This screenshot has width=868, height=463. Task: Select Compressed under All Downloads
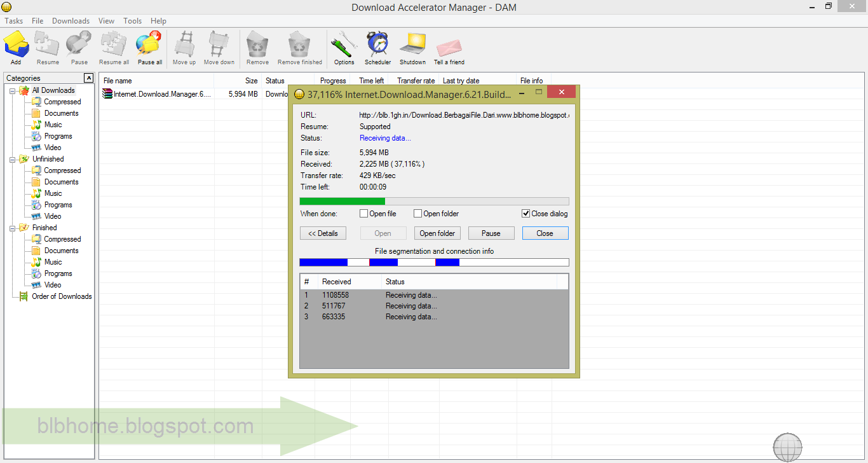[x=62, y=102]
